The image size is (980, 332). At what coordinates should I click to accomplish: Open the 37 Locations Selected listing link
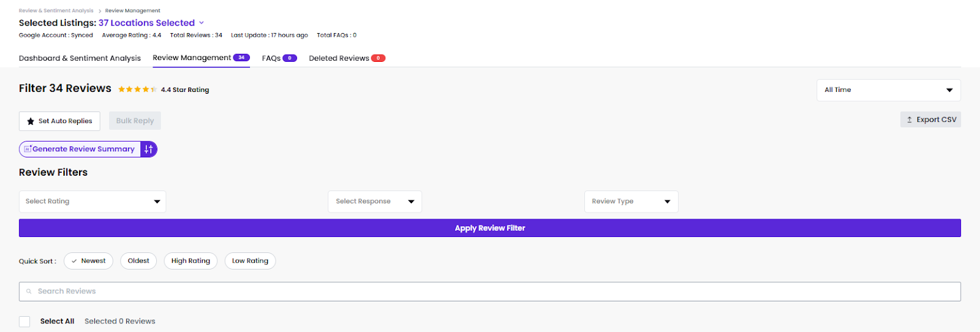(146, 23)
